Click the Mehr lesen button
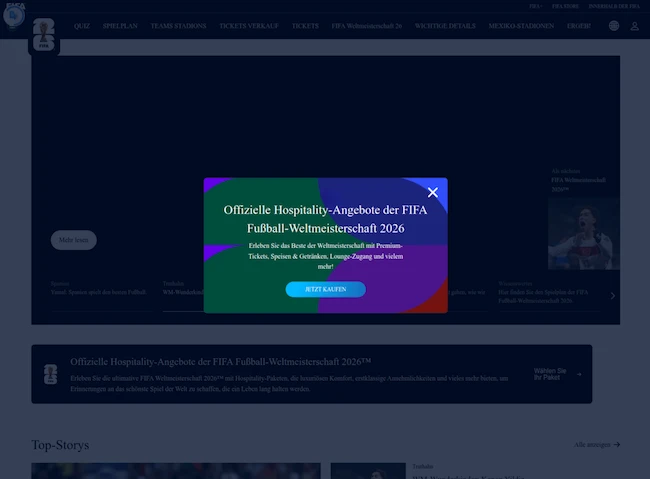Screen dimensions: 650x479 [x=73, y=240]
